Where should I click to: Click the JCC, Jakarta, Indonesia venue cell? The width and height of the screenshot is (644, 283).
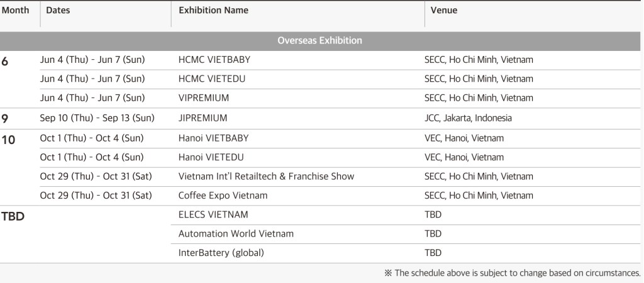coord(468,118)
